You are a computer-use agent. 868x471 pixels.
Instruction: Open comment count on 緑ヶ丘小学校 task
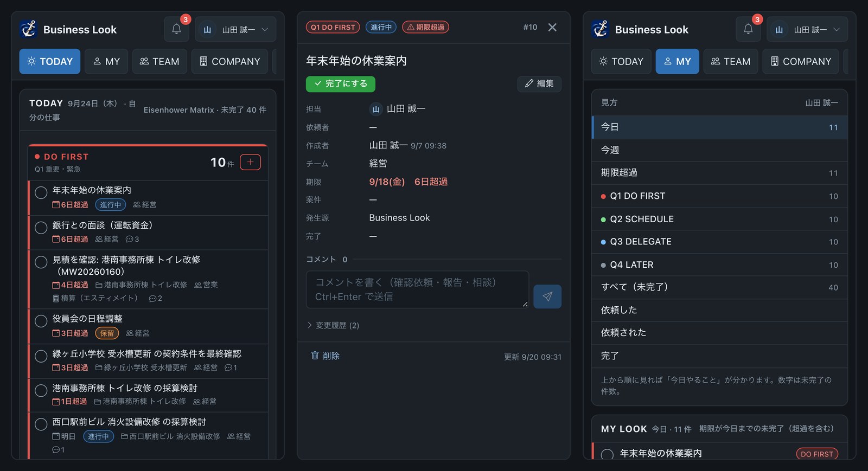[x=231, y=367]
